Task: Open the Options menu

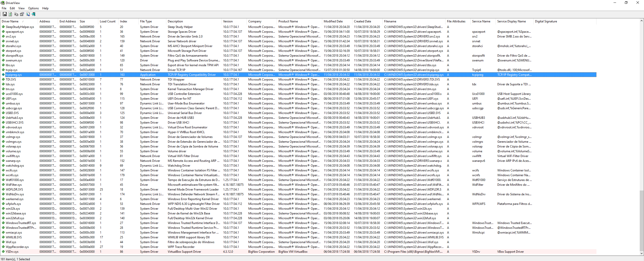Action: 33,8
